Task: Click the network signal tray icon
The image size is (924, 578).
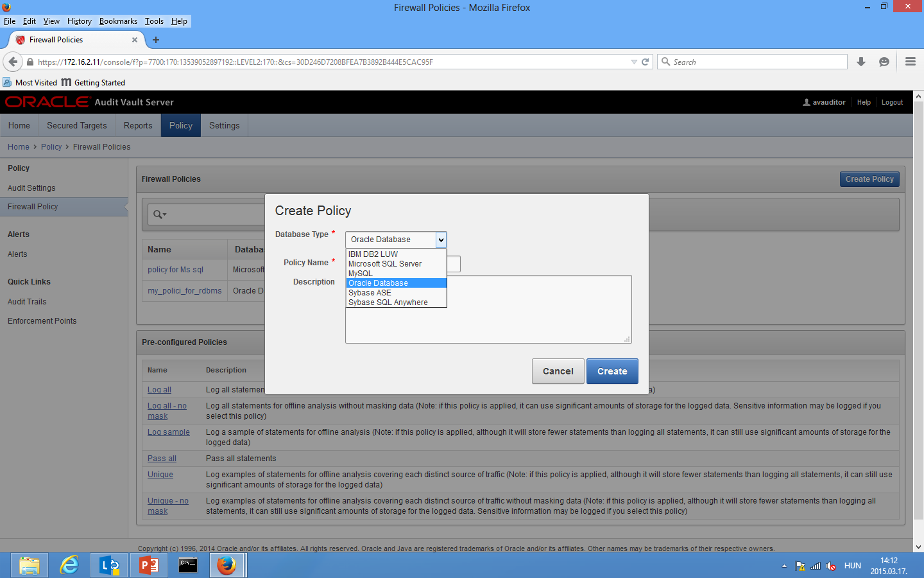Action: point(816,566)
